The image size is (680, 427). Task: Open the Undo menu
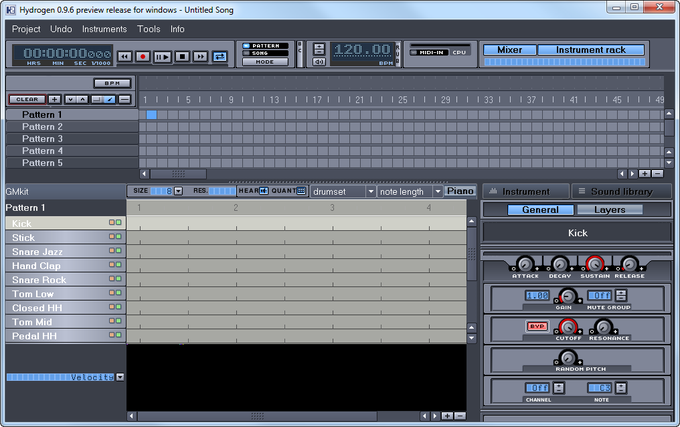pyautogui.click(x=61, y=29)
